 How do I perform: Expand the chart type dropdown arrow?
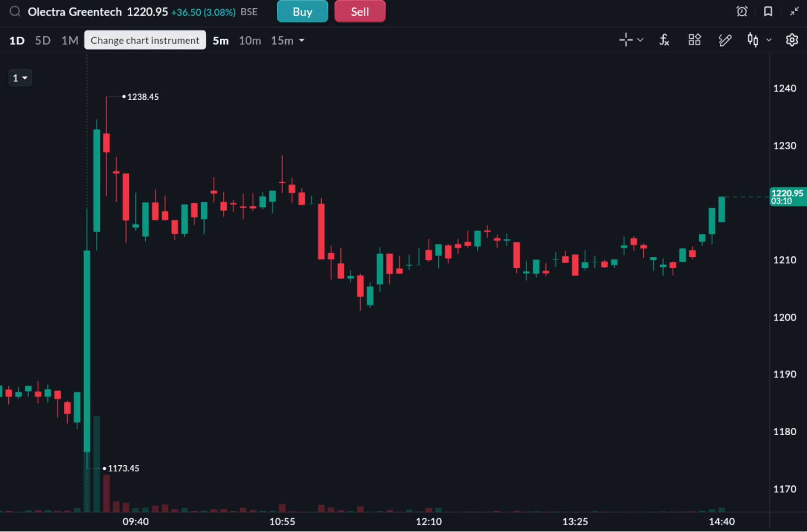coord(769,40)
